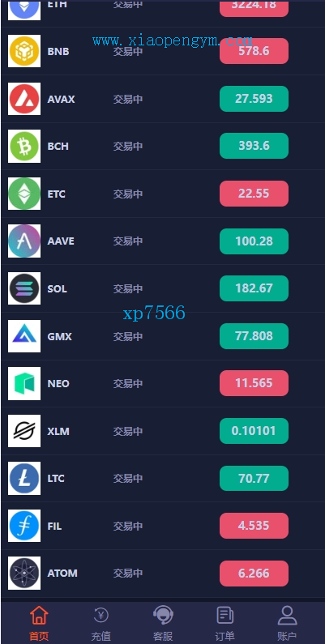325x644 pixels.
Task: Click the SOL price button 182.67
Action: click(254, 288)
